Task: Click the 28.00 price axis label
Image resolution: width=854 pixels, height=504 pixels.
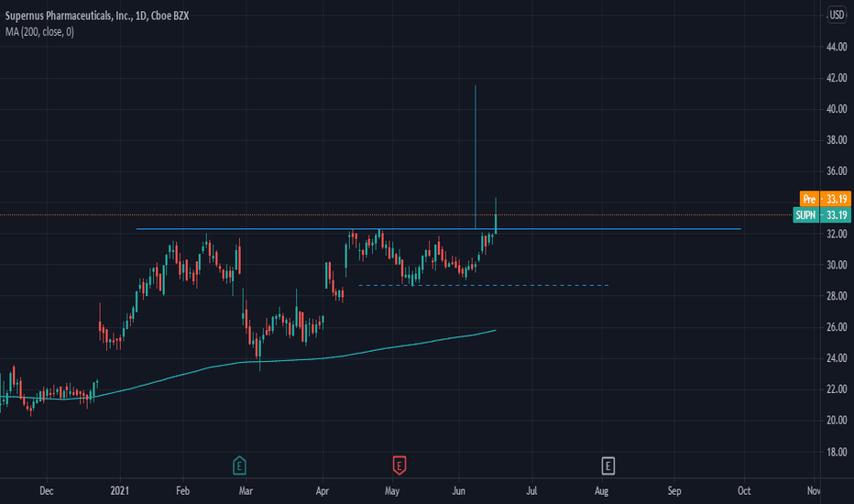Action: pos(837,296)
